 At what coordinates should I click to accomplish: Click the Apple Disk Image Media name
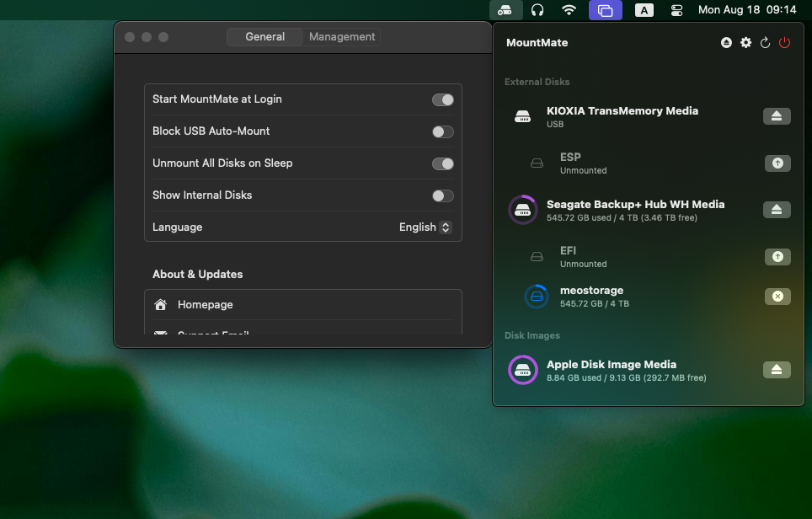pyautogui.click(x=611, y=364)
